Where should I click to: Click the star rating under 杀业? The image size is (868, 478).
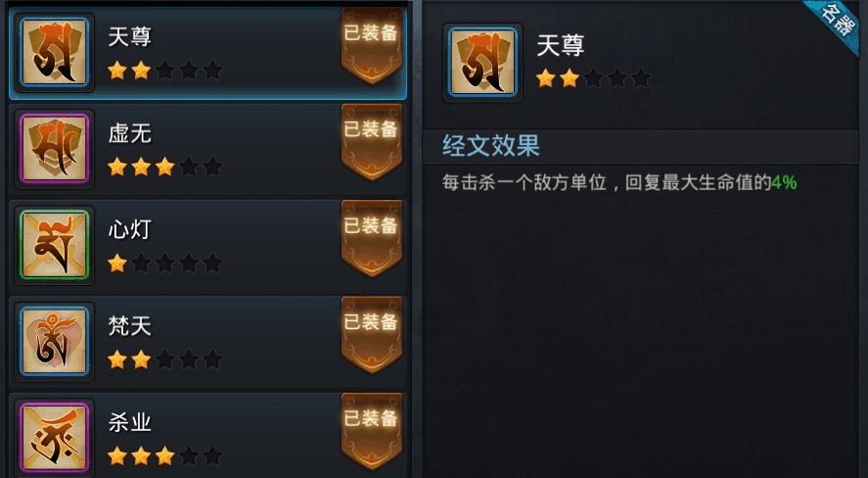(x=165, y=455)
